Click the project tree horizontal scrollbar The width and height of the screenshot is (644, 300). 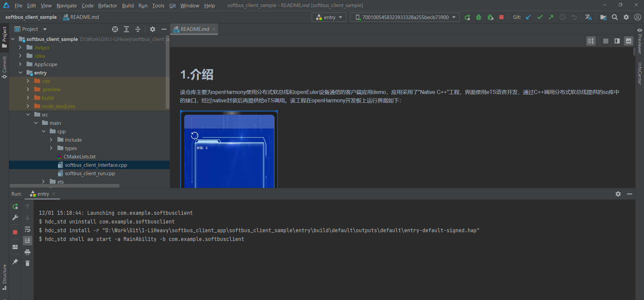[x=64, y=186]
